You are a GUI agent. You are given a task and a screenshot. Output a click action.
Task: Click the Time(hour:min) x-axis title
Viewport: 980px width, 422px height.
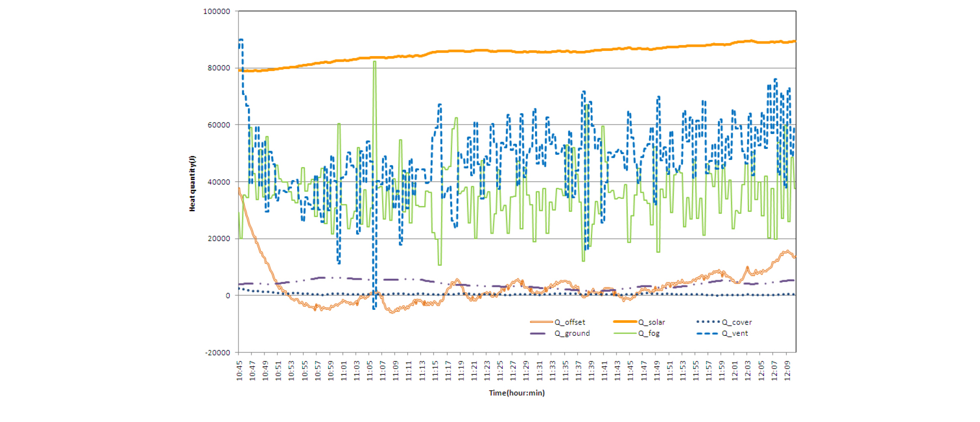[516, 393]
